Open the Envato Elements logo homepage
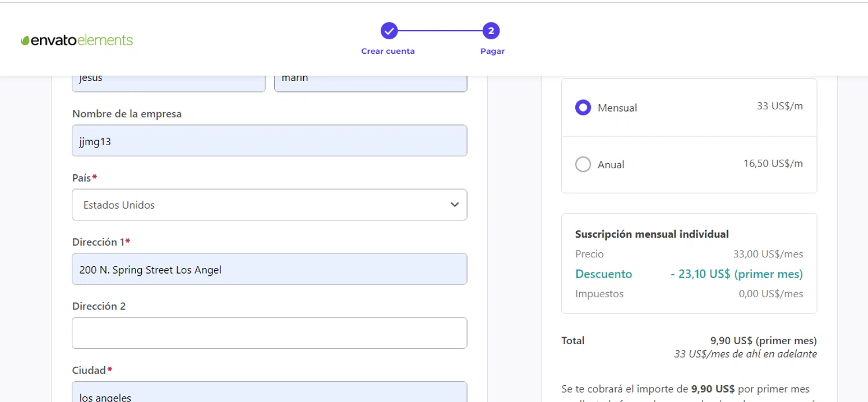The height and width of the screenshot is (402, 868). tap(77, 40)
